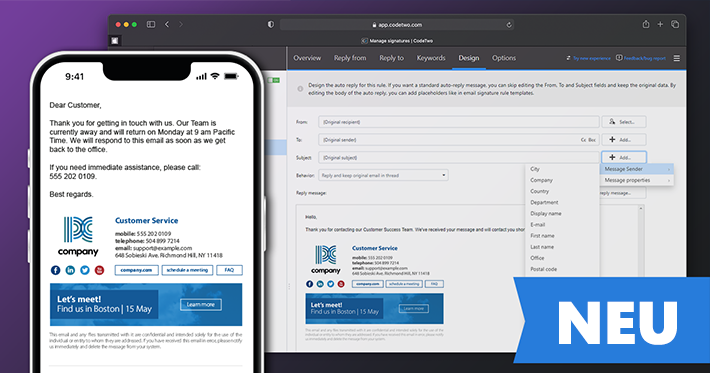Open the Keywords tab
Image resolution: width=710 pixels, height=373 pixels.
(x=431, y=58)
